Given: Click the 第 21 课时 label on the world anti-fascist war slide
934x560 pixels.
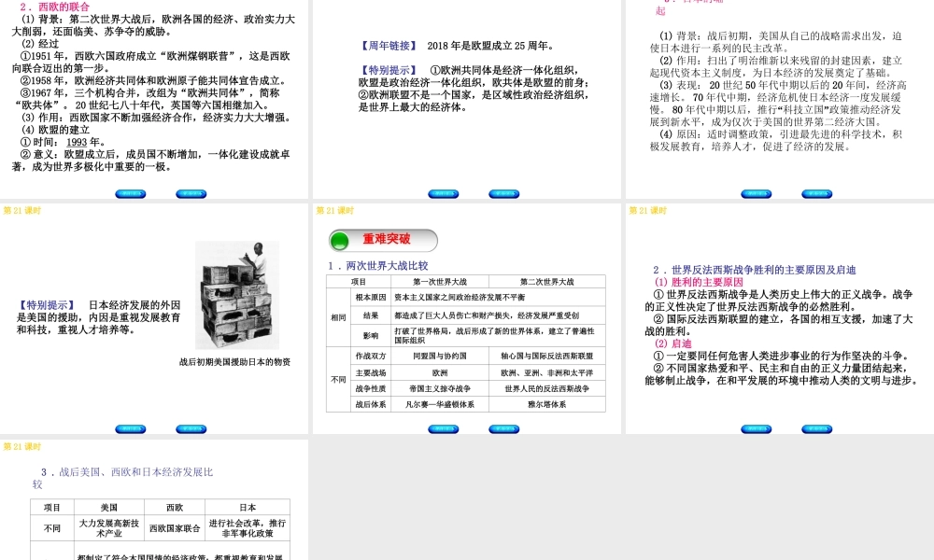Looking at the screenshot, I should tap(648, 211).
